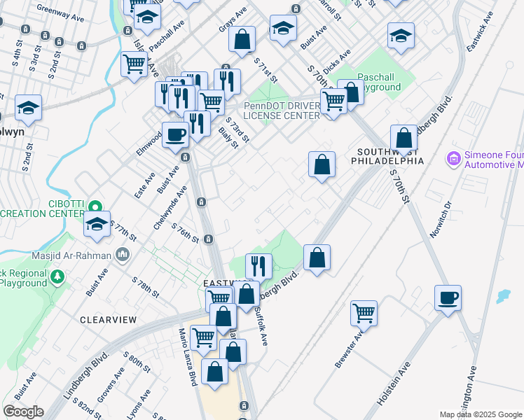Select the Holstein Ave street label
524x420 pixels.
coord(394,384)
